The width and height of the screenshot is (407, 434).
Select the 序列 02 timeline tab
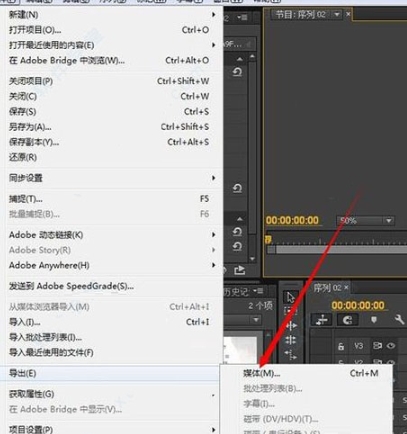[327, 288]
